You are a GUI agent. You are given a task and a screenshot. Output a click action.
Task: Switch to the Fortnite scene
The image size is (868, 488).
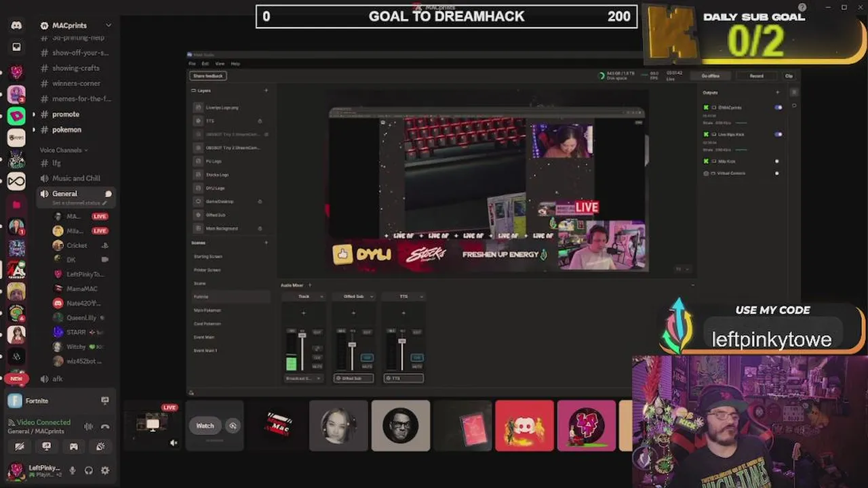click(x=231, y=297)
